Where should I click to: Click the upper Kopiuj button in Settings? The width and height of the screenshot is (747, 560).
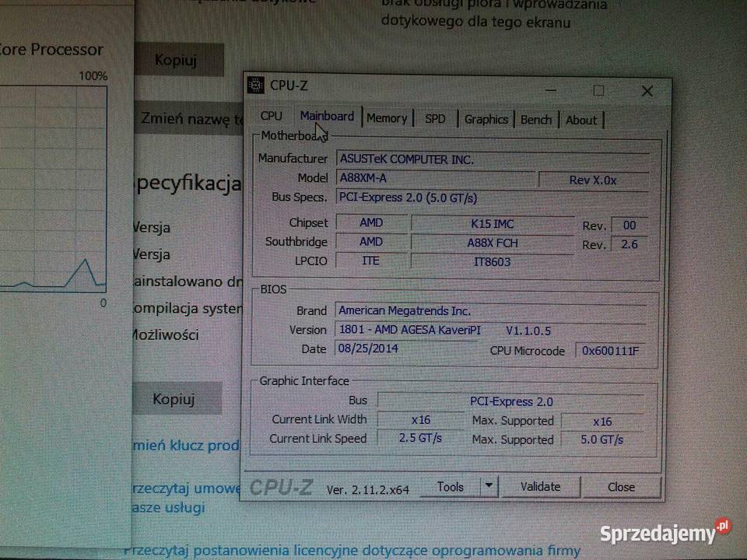click(x=178, y=60)
